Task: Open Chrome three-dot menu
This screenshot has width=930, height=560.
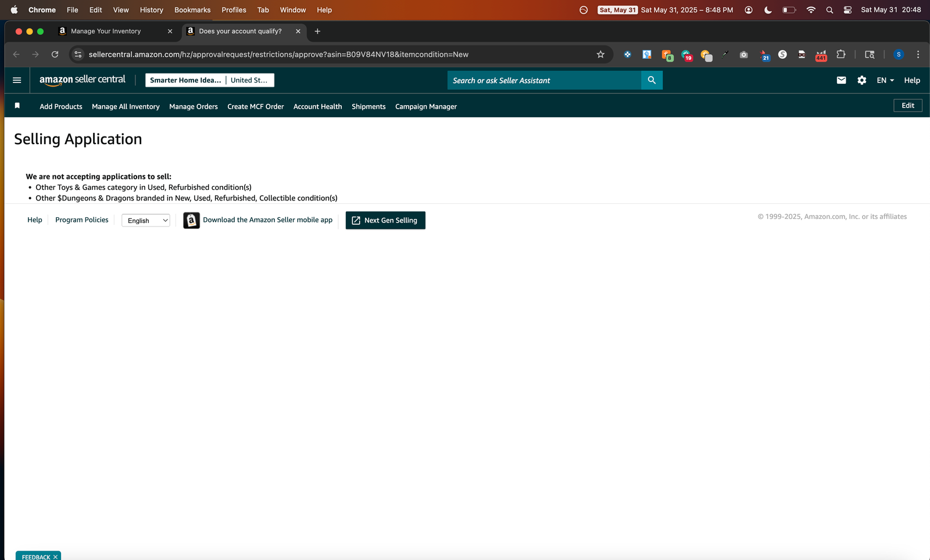Action: 918,54
